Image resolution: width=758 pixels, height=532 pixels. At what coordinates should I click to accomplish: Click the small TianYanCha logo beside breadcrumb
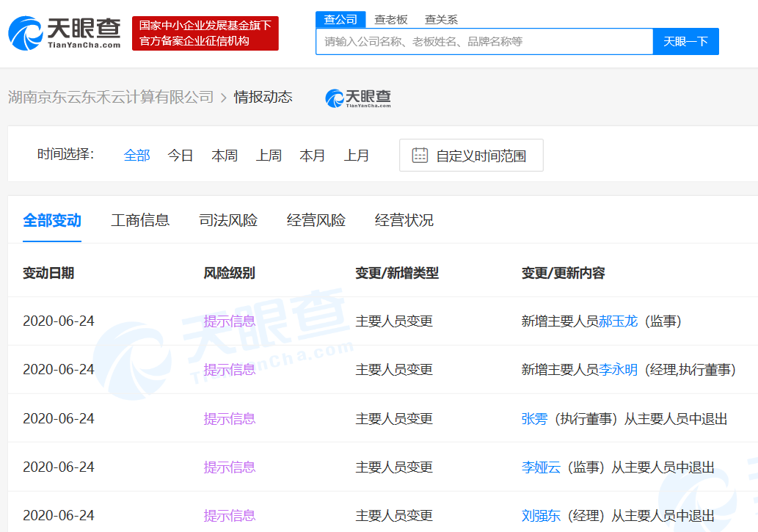point(358,98)
